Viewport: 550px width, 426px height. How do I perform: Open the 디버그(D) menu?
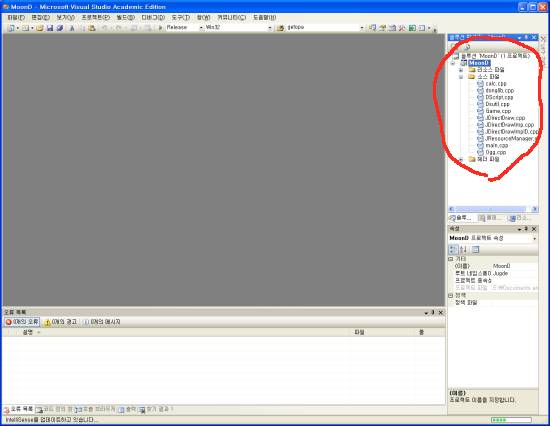[153, 18]
